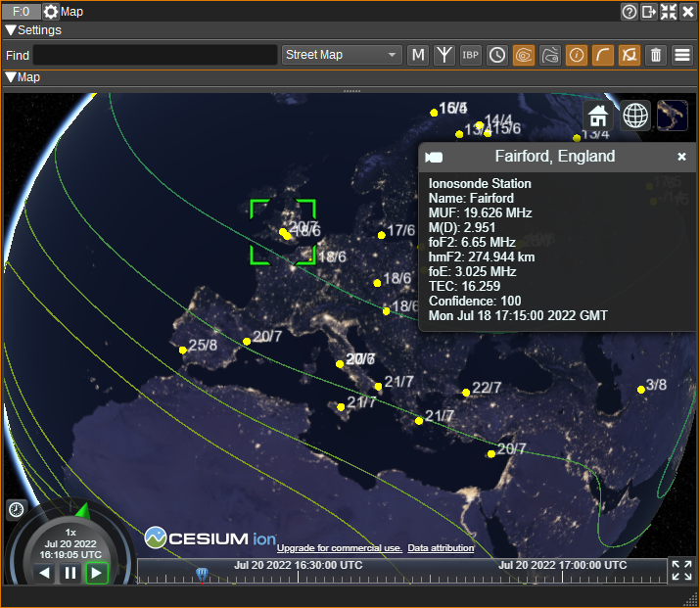The image size is (700, 608).
Task: Click the timeline current-time marker
Action: point(202,573)
